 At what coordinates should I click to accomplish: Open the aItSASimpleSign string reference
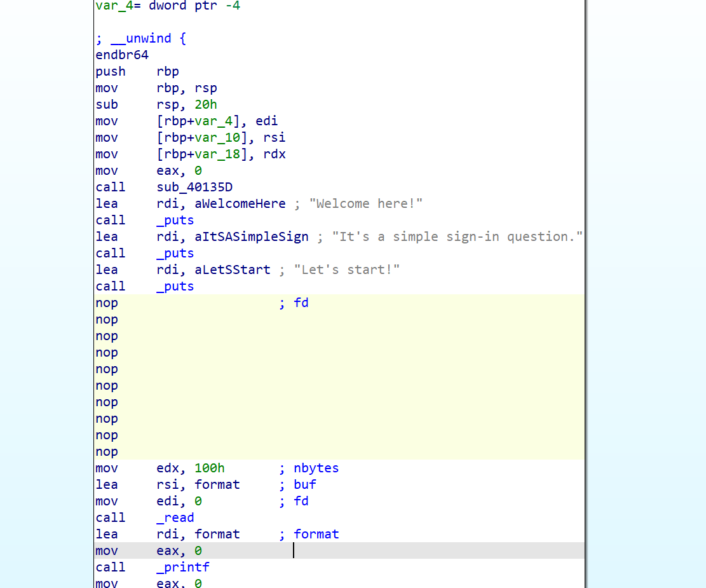coord(251,236)
